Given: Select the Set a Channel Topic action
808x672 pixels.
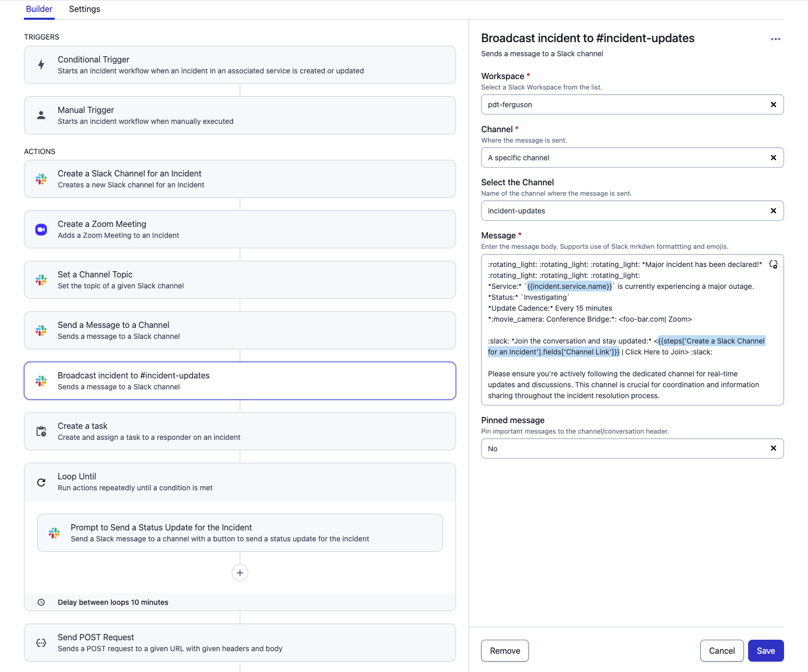Looking at the screenshot, I should pos(239,280).
